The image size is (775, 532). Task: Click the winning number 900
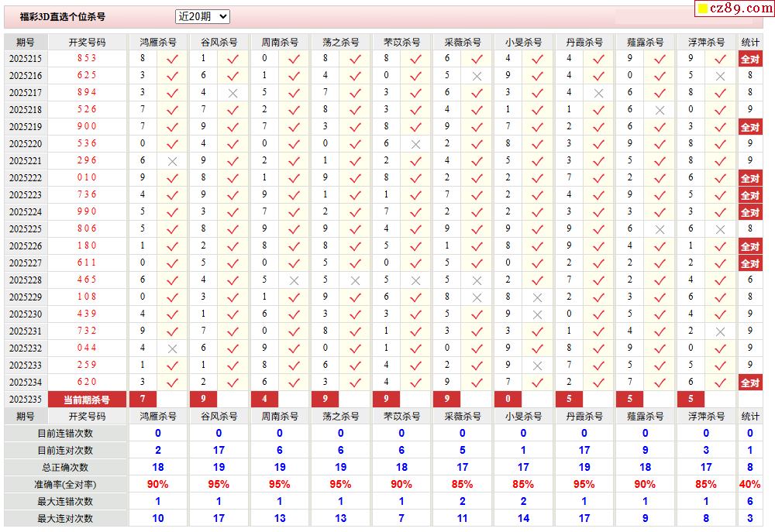coord(87,126)
